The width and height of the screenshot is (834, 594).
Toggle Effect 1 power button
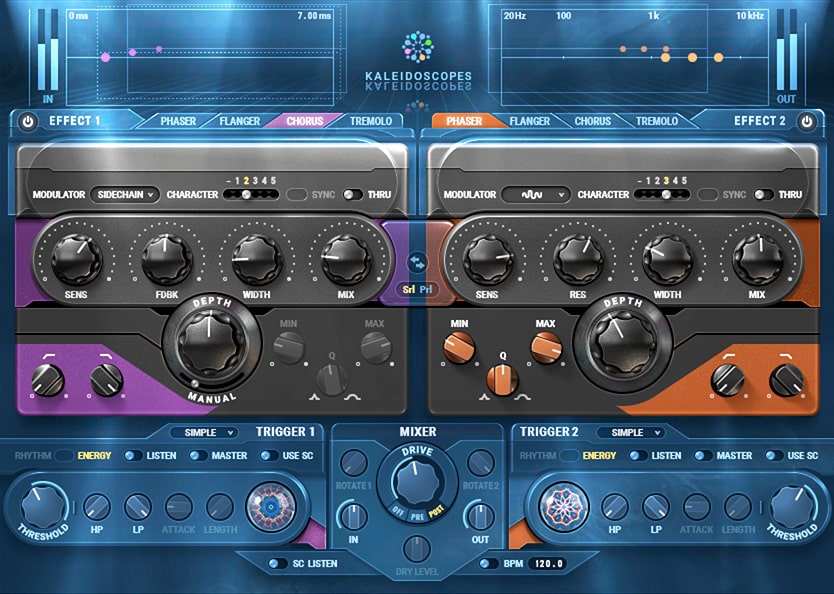point(28,122)
